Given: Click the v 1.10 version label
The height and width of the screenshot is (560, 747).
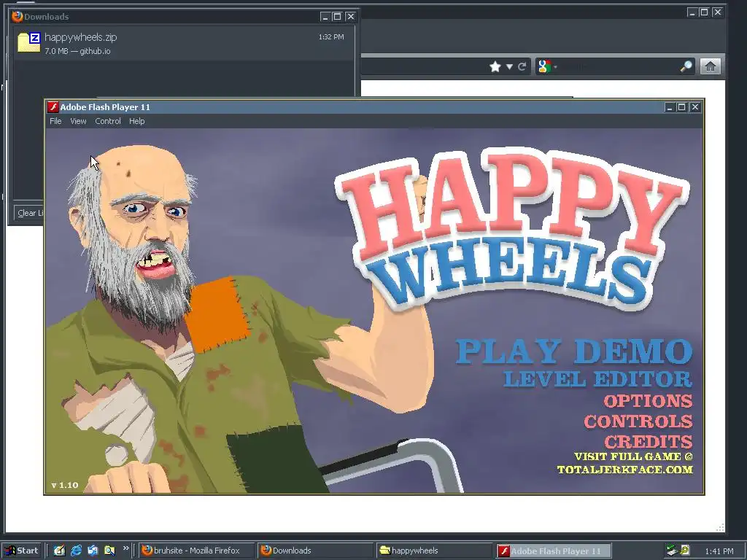Looking at the screenshot, I should click(x=65, y=485).
